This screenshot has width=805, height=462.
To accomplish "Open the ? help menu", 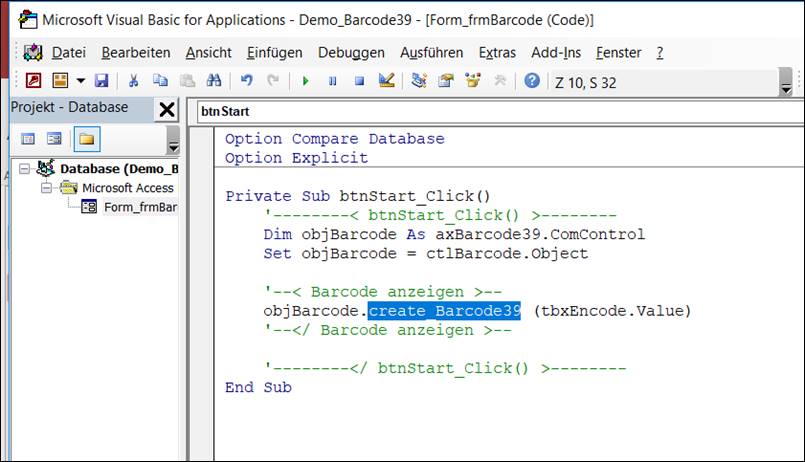I will tap(660, 52).
